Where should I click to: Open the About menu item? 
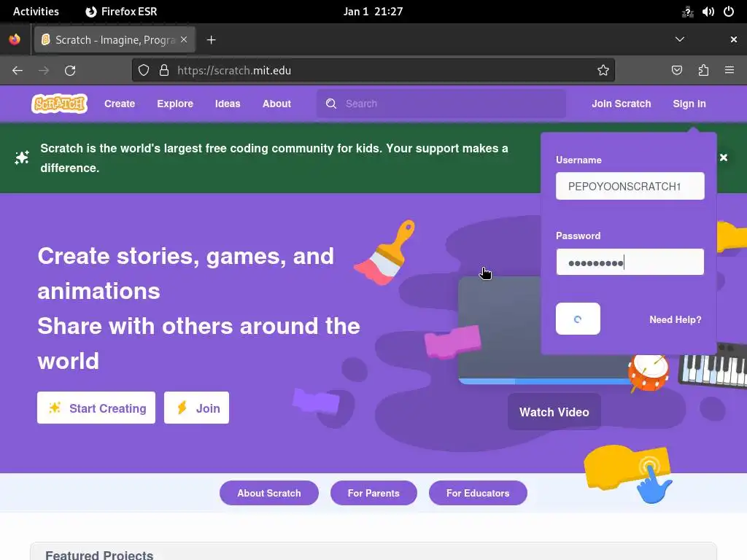pos(276,104)
